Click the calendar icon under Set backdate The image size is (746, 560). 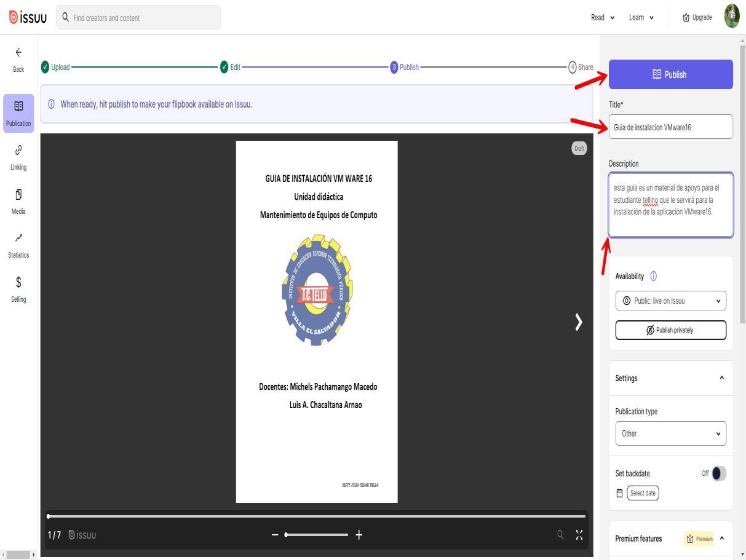(x=619, y=493)
